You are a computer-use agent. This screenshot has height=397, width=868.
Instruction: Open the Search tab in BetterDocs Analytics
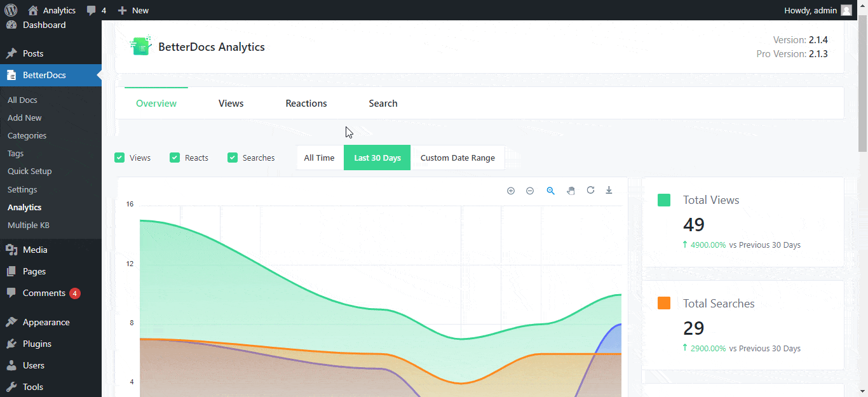click(x=383, y=103)
